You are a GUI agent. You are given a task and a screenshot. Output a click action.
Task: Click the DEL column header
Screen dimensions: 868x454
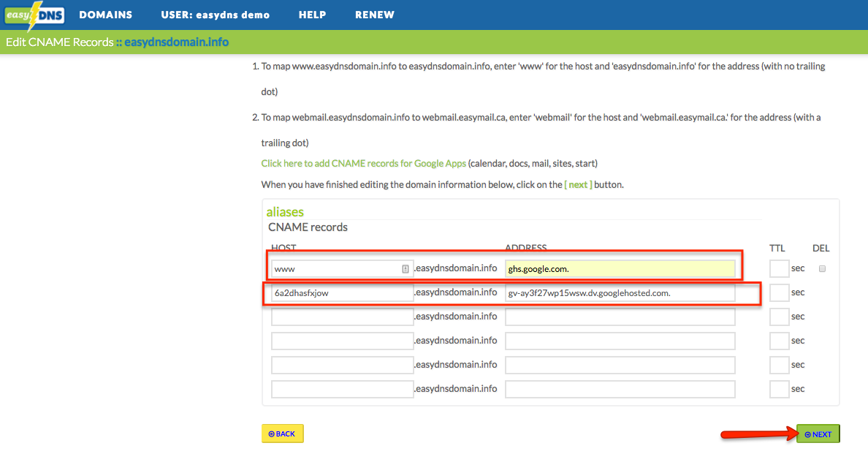(x=821, y=248)
